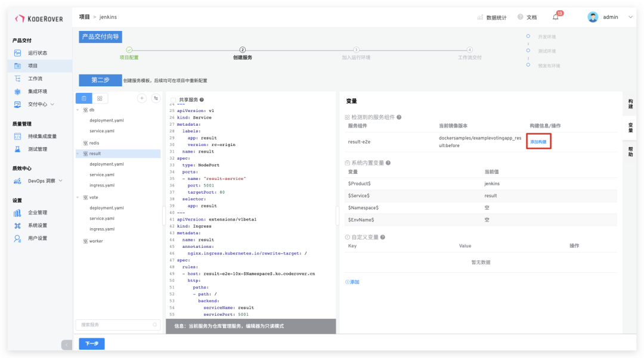
Task: Open the 用户设置 icon
Action: 17,238
